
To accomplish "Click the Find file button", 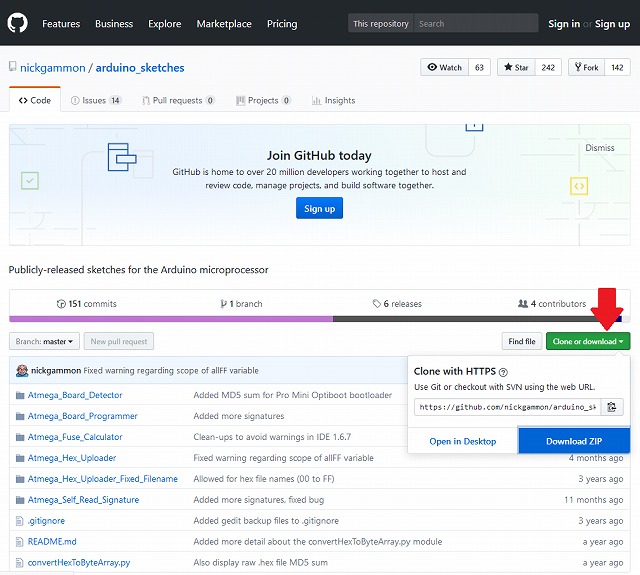I will click(522, 341).
